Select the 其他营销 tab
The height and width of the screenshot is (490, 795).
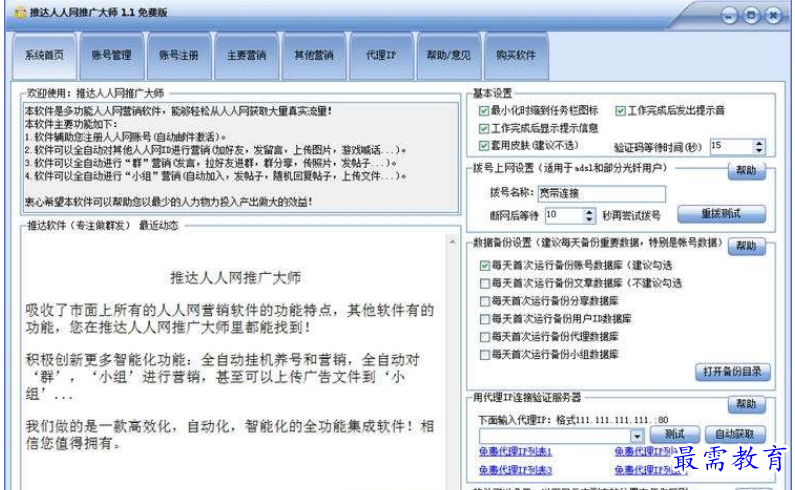click(314, 56)
